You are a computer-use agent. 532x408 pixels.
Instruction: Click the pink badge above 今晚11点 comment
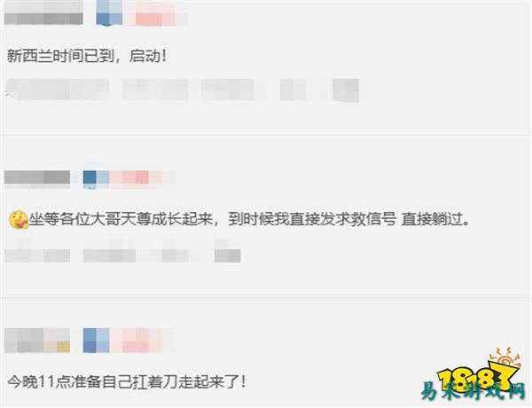(x=143, y=340)
